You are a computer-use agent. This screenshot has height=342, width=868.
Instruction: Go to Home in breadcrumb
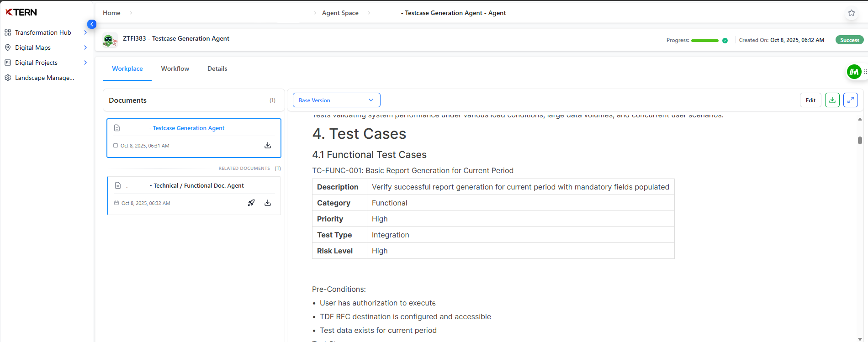pyautogui.click(x=111, y=13)
